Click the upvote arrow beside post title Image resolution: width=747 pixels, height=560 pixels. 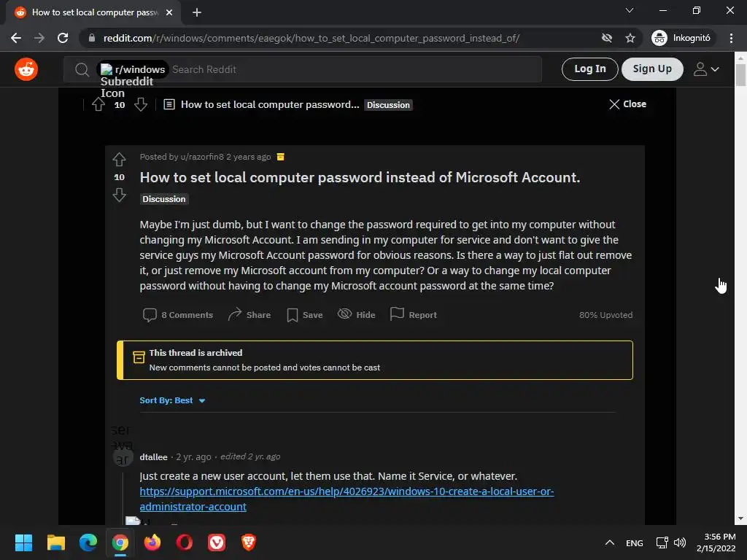pos(119,159)
